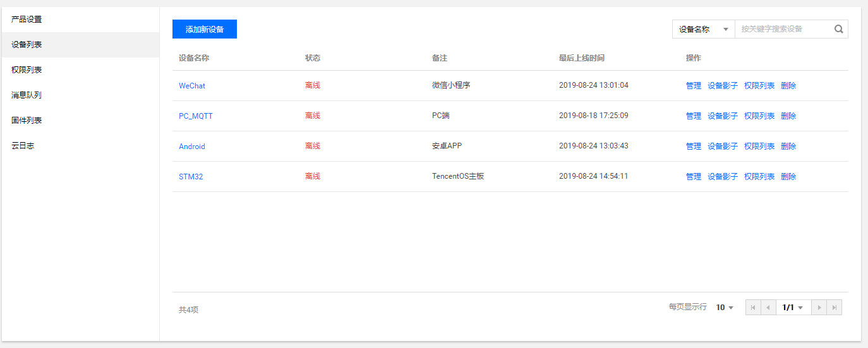Open 固件列表 in the sidebar
This screenshot has height=348, width=868.
pos(80,121)
